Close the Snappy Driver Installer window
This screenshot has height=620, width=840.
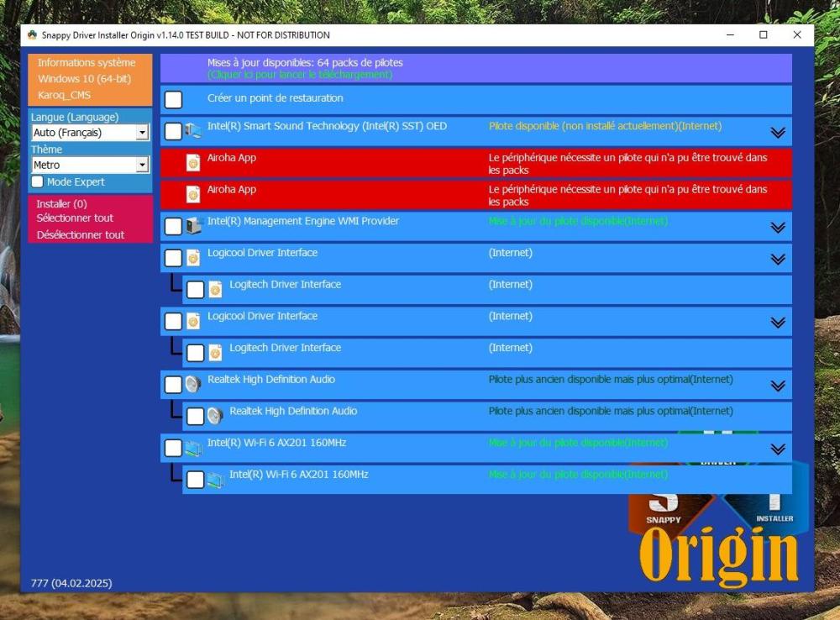pyautogui.click(x=797, y=34)
